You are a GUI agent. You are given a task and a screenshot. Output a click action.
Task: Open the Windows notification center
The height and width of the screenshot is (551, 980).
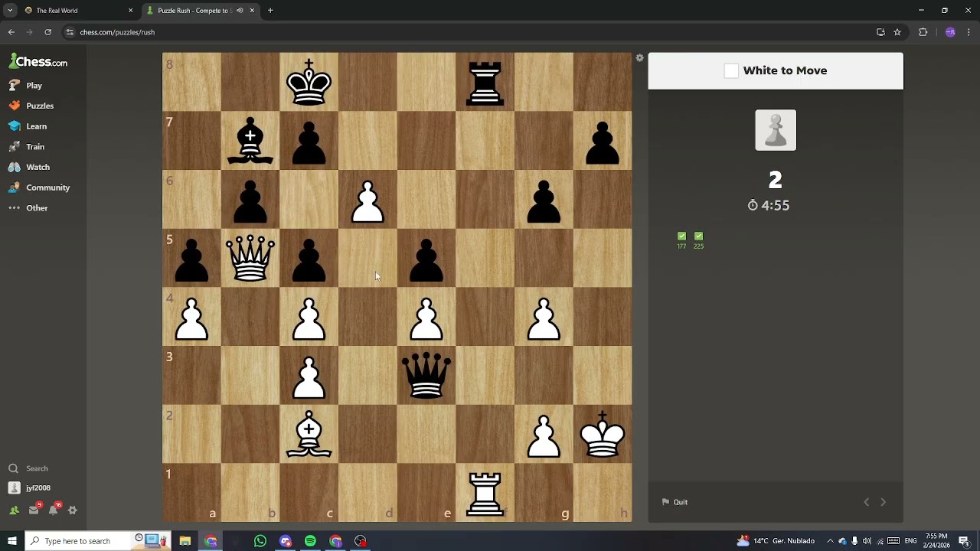[966, 541]
